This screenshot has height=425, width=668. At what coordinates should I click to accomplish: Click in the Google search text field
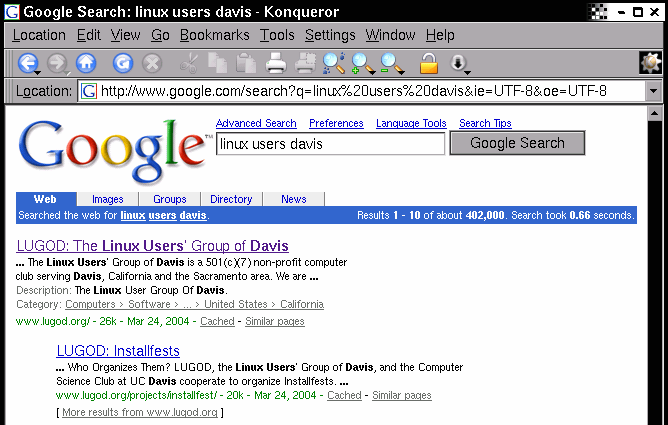click(x=330, y=144)
